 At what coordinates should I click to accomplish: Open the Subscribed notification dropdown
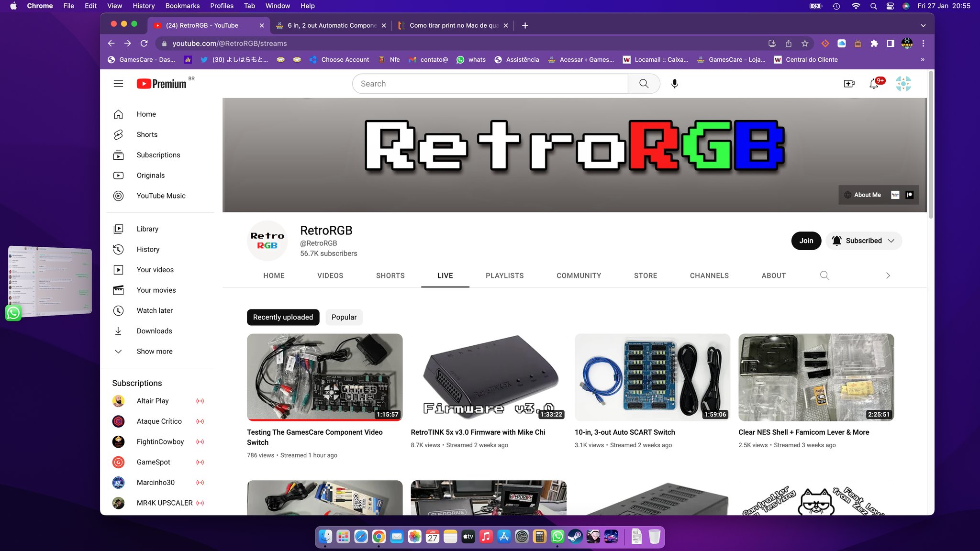point(864,241)
